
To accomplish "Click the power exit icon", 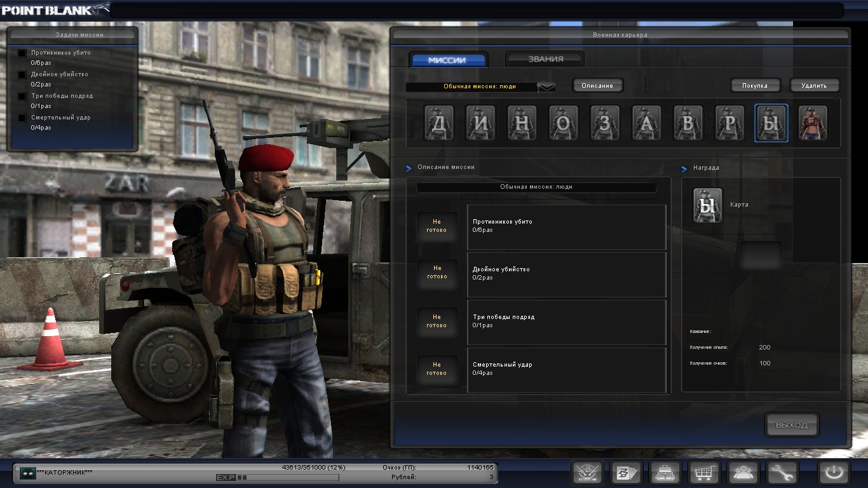I will tap(834, 473).
